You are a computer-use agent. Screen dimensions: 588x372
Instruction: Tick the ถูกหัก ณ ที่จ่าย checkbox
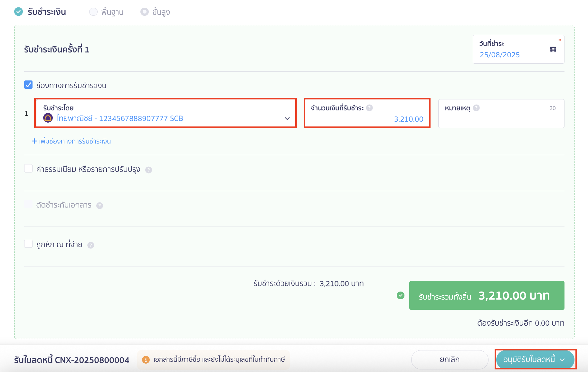coord(28,244)
